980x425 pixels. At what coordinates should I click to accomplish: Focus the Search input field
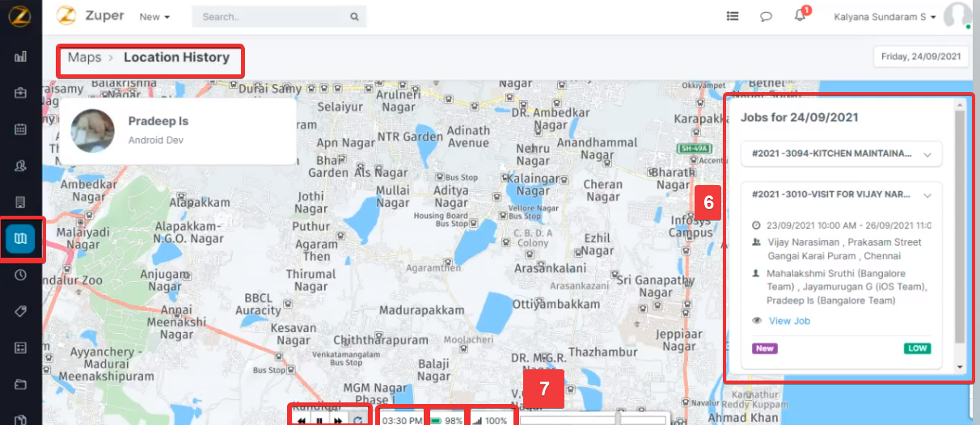279,16
